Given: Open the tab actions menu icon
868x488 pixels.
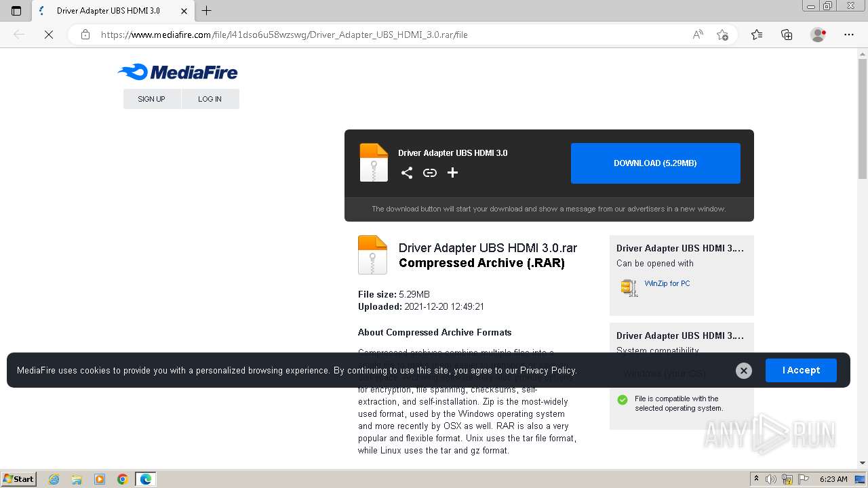Looking at the screenshot, I should coord(16,11).
